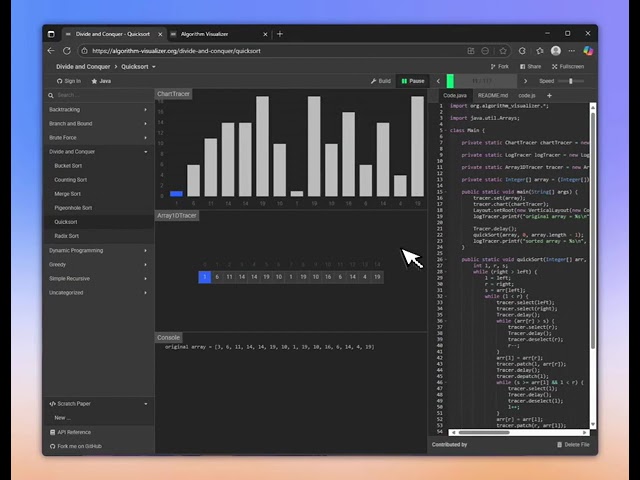Adjust the Speed slider
The height and width of the screenshot is (480, 640).
click(571, 81)
